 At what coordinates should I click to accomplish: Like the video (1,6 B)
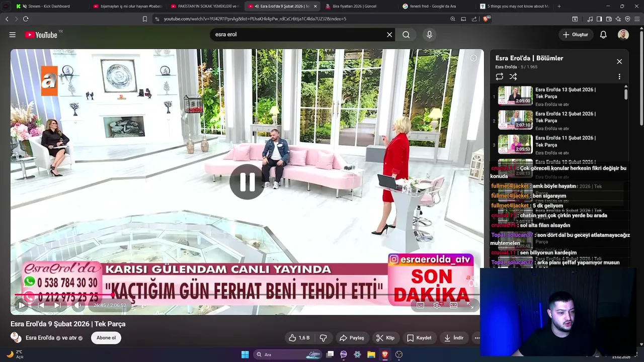pyautogui.click(x=299, y=338)
